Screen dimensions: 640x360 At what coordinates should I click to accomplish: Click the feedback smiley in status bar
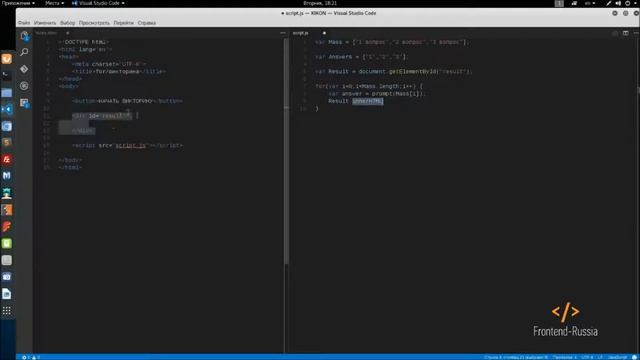[x=635, y=357]
